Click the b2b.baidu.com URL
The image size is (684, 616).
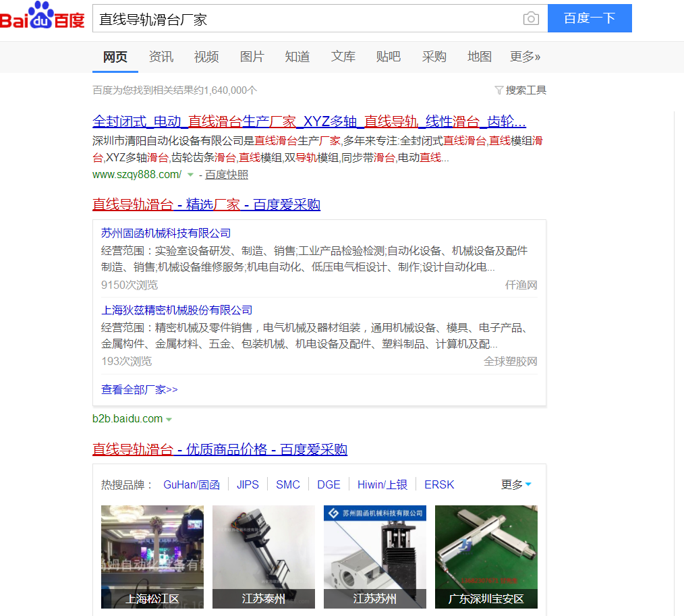point(127,419)
